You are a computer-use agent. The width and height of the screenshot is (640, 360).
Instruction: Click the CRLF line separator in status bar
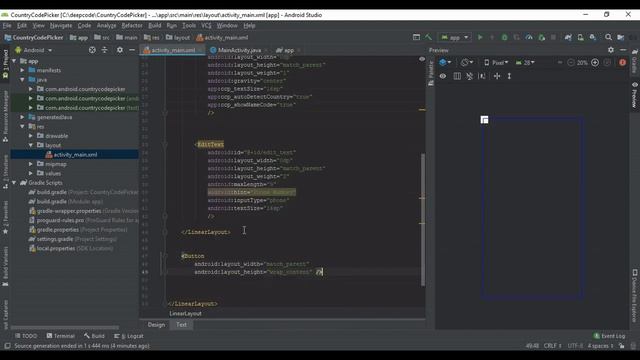552,346
